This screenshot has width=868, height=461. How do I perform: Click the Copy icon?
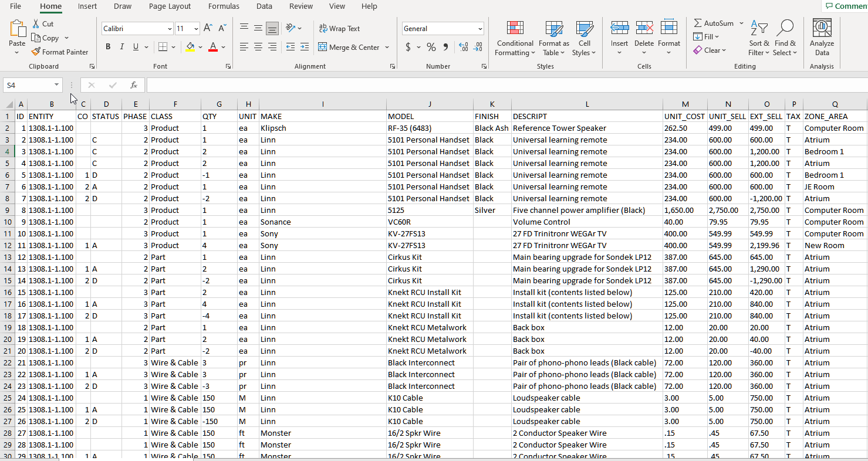[x=36, y=38]
